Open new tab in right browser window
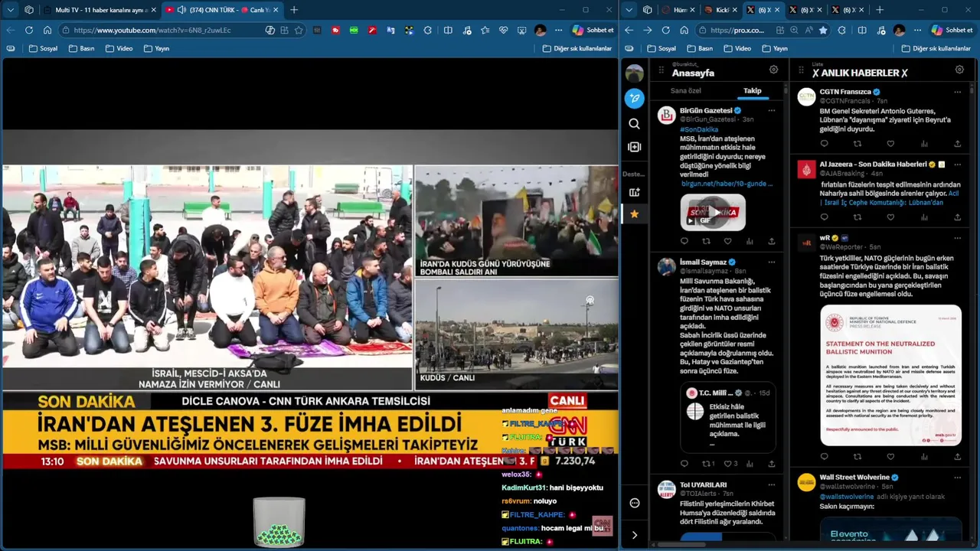Image resolution: width=980 pixels, height=551 pixels. click(880, 10)
